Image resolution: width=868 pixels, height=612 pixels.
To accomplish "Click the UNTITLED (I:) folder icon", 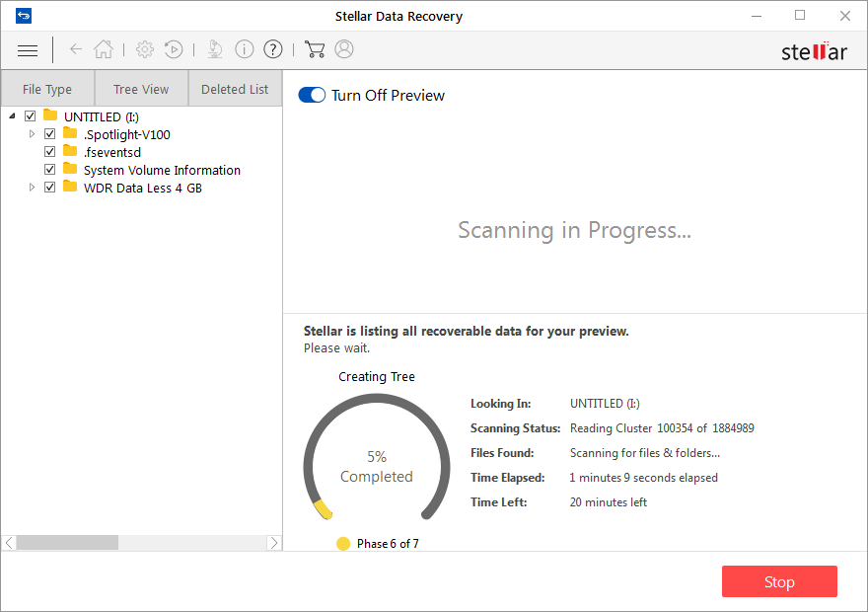I will click(x=50, y=115).
